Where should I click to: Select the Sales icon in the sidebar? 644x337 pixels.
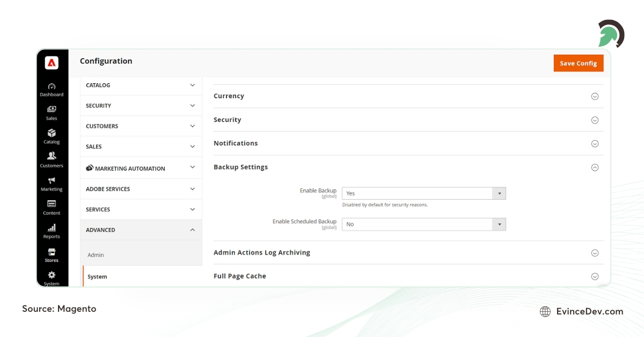(x=52, y=113)
